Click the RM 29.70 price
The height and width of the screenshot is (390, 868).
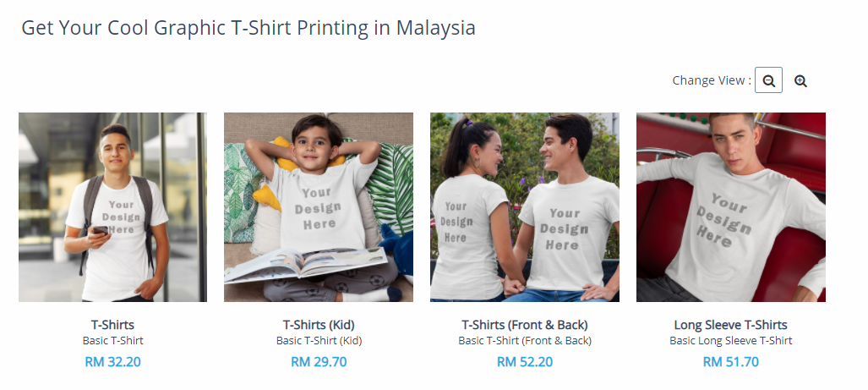[319, 362]
